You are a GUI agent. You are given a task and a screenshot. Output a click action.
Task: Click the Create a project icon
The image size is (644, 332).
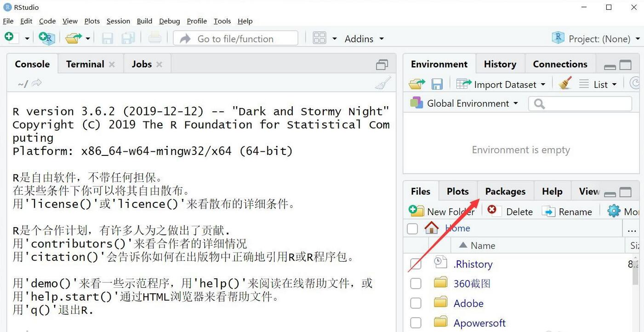[47, 38]
